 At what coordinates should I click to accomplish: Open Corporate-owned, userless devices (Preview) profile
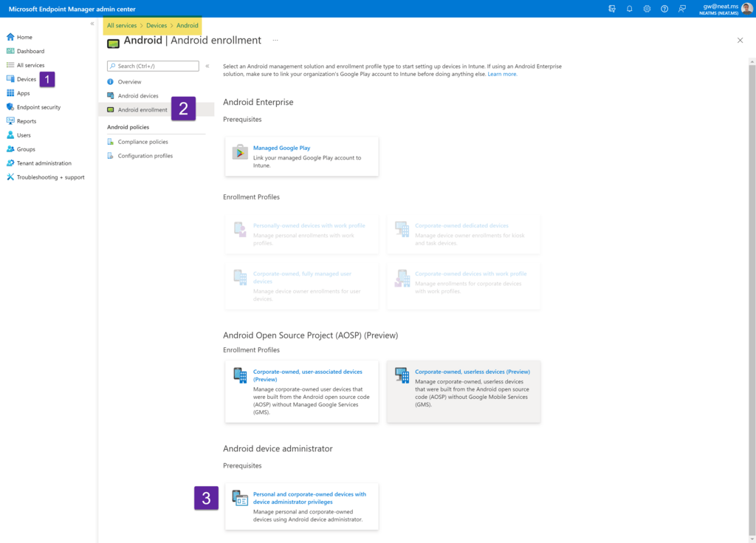click(x=472, y=372)
